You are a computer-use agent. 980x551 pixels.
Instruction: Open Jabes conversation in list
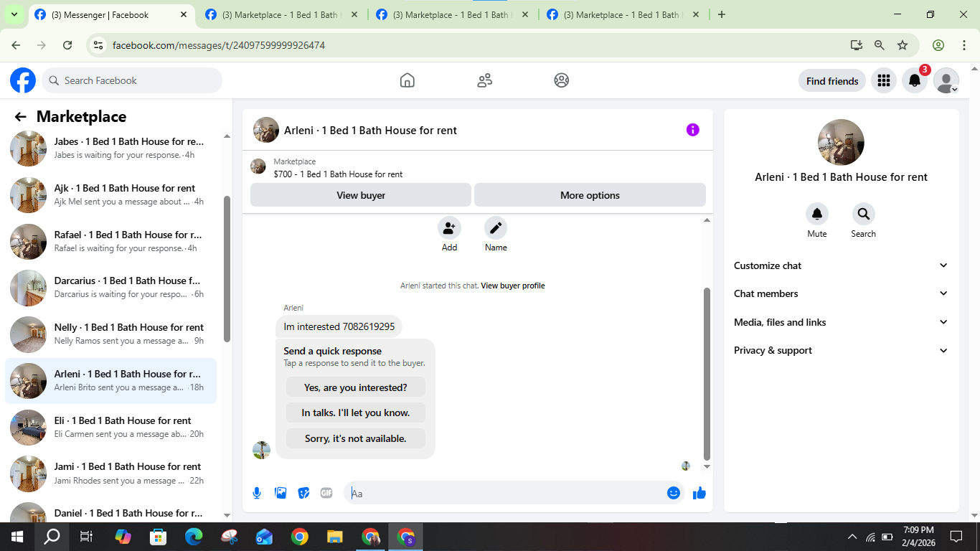coord(111,149)
